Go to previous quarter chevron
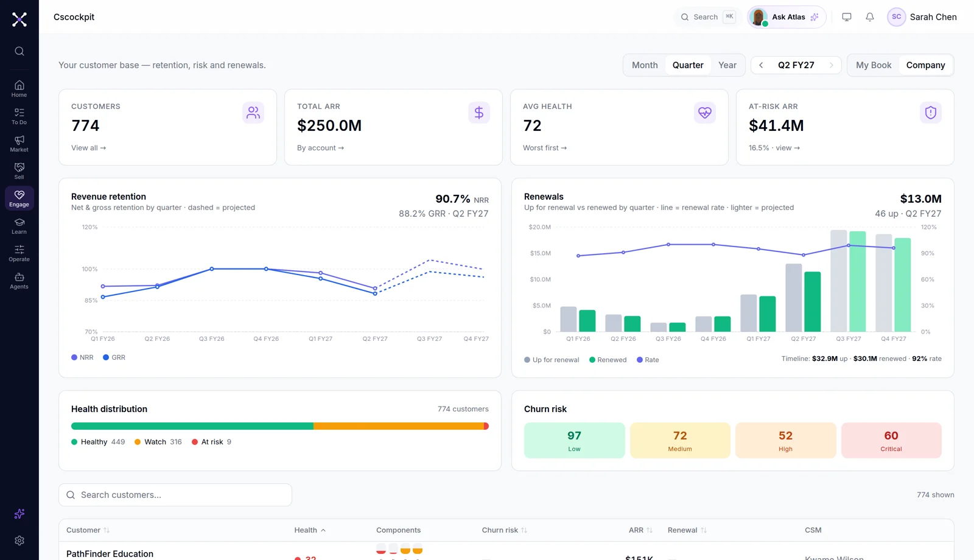The height and width of the screenshot is (560, 974). pyautogui.click(x=761, y=65)
